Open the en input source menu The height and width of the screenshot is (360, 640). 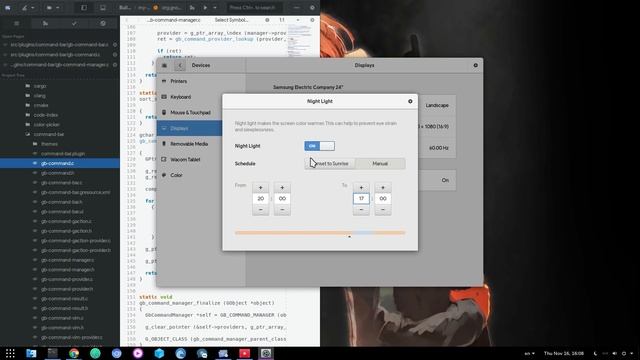pyautogui.click(x=529, y=353)
